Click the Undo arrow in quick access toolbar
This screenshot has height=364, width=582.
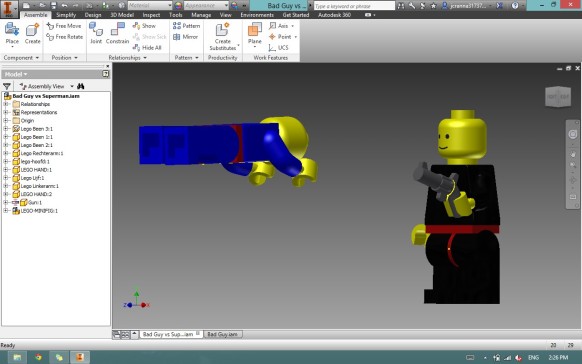click(x=65, y=6)
